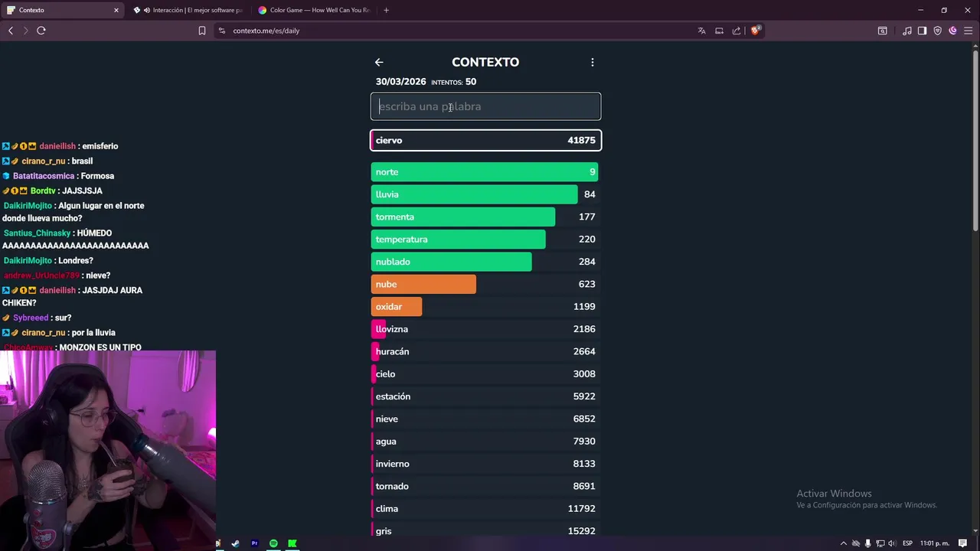Close the Contexto tab

click(x=116, y=10)
